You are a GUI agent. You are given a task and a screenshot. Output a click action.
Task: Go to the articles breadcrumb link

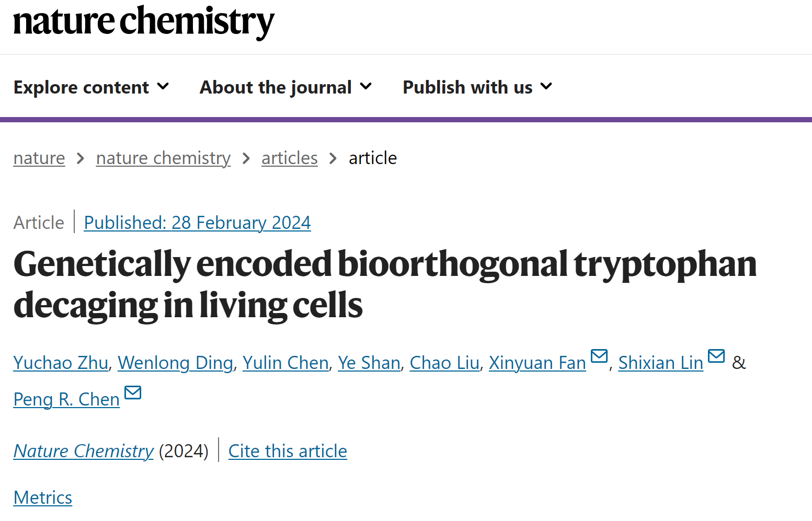pyautogui.click(x=290, y=158)
